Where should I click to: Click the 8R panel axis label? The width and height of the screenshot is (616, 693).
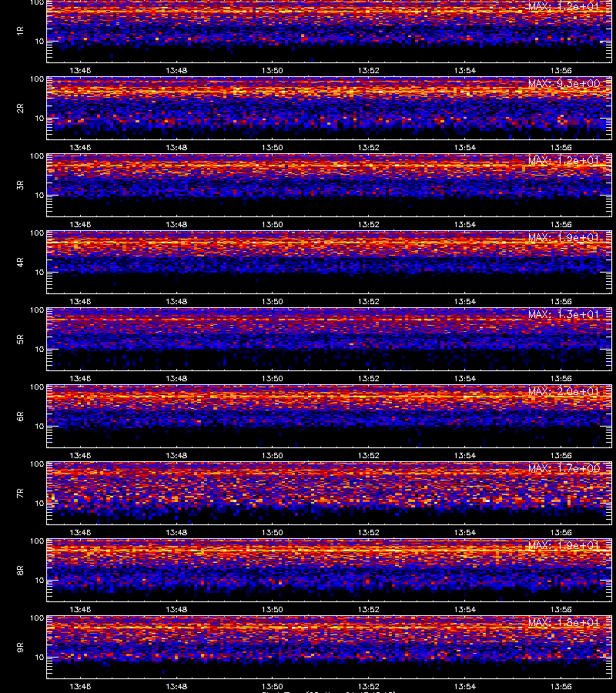20,570
